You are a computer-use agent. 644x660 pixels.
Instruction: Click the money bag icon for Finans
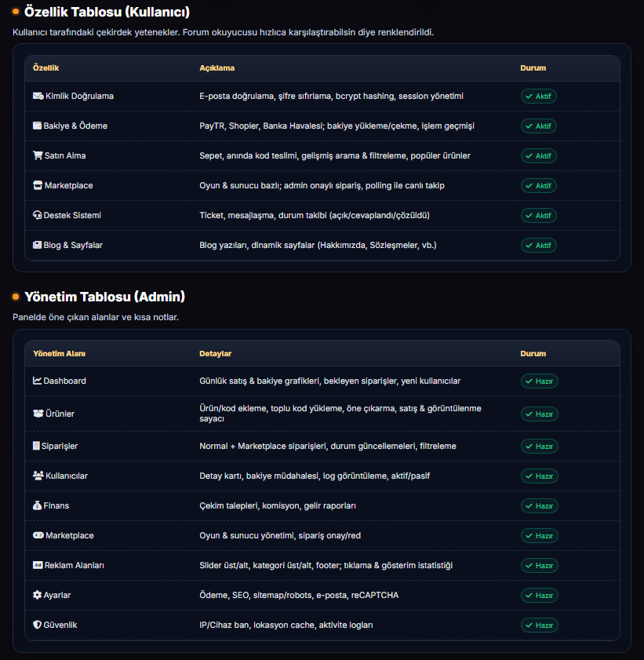click(x=38, y=505)
